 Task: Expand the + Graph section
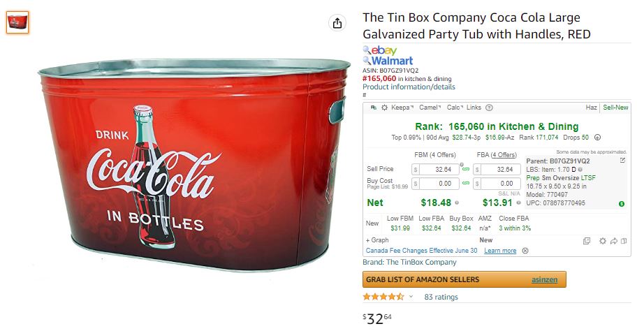[377, 240]
